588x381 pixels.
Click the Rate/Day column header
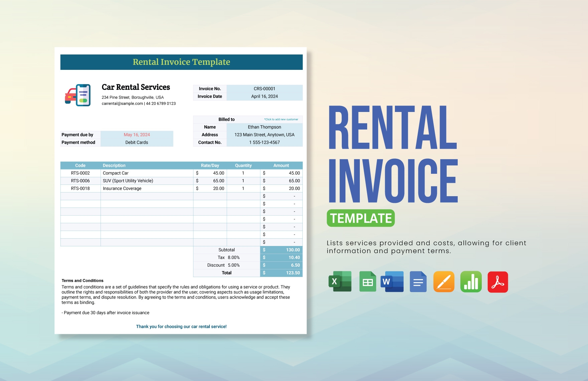click(210, 165)
